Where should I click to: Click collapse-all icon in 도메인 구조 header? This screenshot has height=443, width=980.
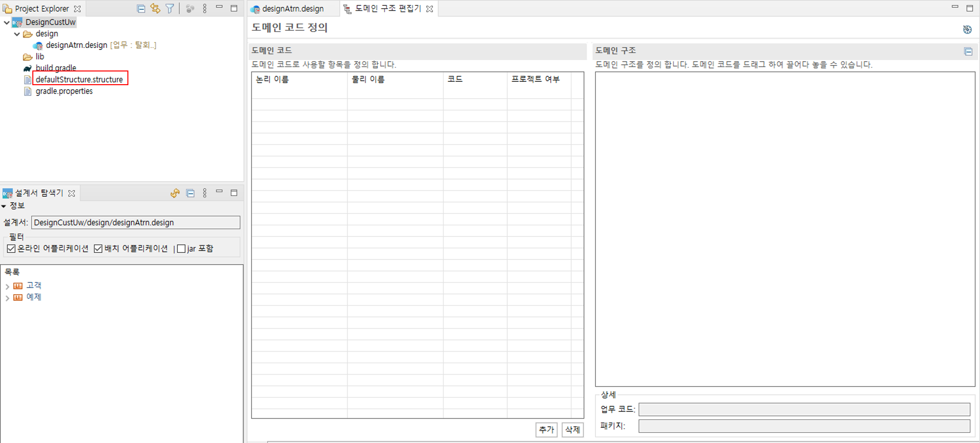click(968, 51)
